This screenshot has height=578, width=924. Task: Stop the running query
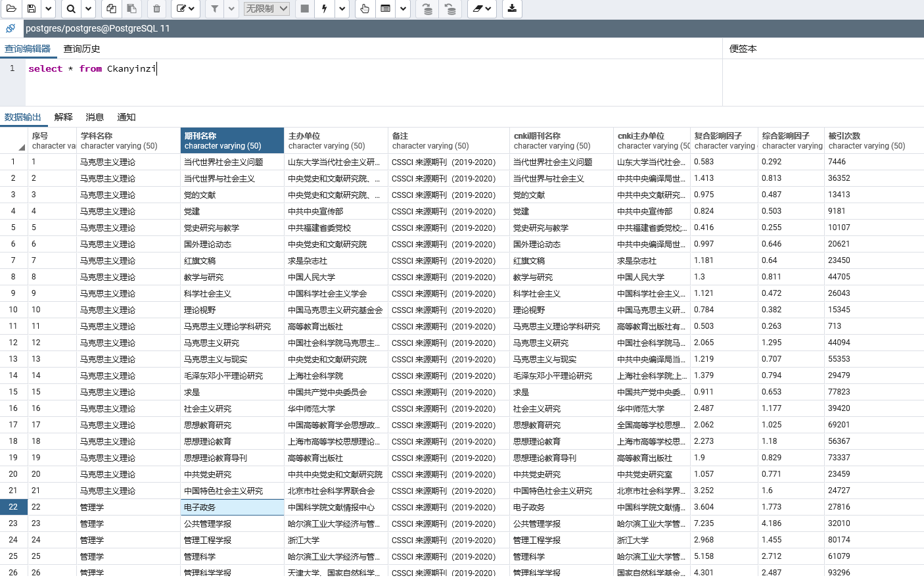[x=304, y=9]
